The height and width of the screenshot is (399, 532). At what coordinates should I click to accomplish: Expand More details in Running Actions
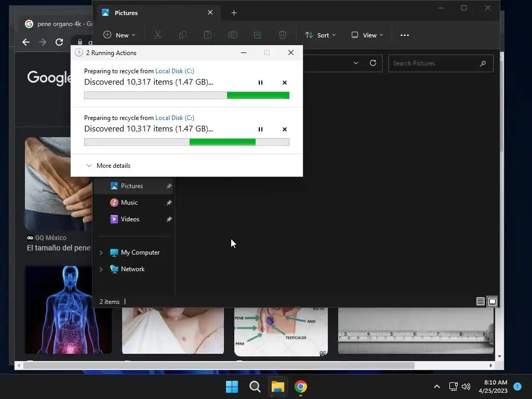(x=108, y=166)
